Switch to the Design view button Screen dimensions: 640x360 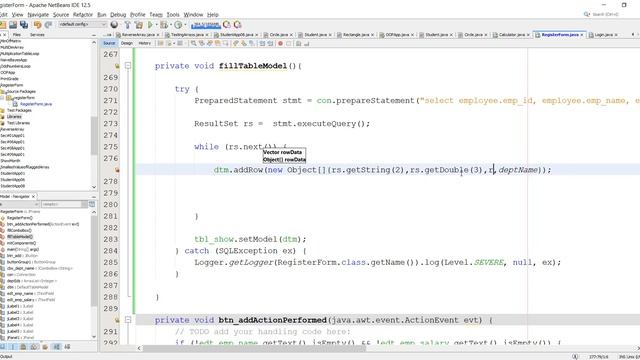(x=127, y=43)
